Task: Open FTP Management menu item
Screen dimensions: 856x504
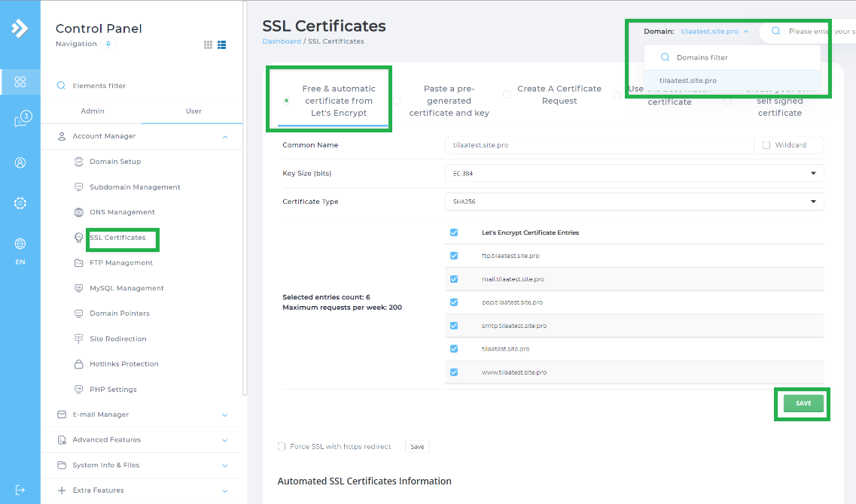Action: coord(121,263)
